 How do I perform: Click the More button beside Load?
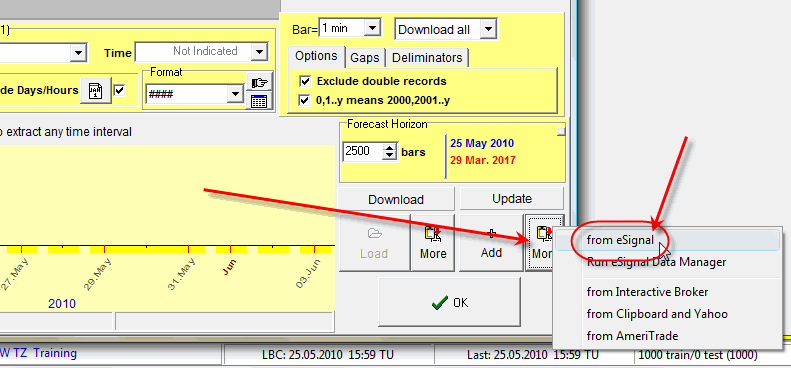(x=433, y=243)
